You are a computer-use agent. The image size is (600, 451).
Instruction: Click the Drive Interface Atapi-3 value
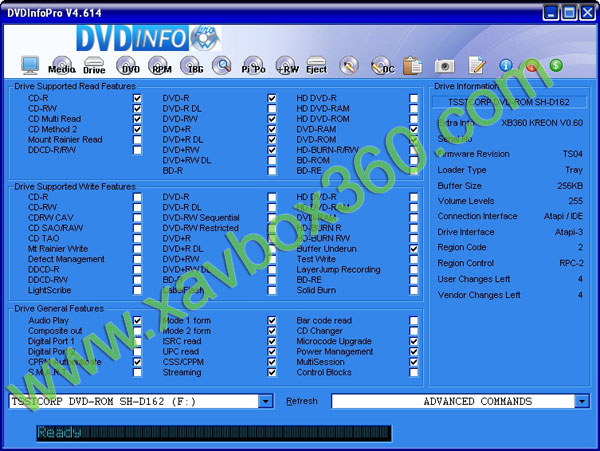tap(569, 232)
